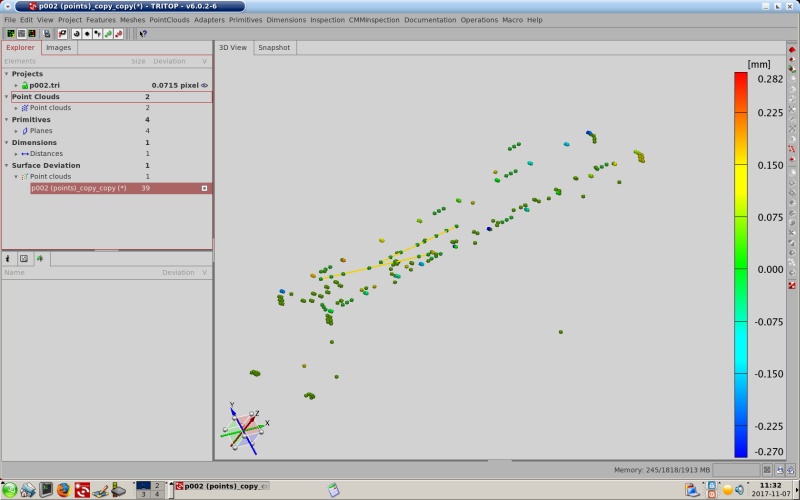Viewport: 800px width, 500px height.
Task: Collapse the Surface Deviation section
Action: coord(6,165)
